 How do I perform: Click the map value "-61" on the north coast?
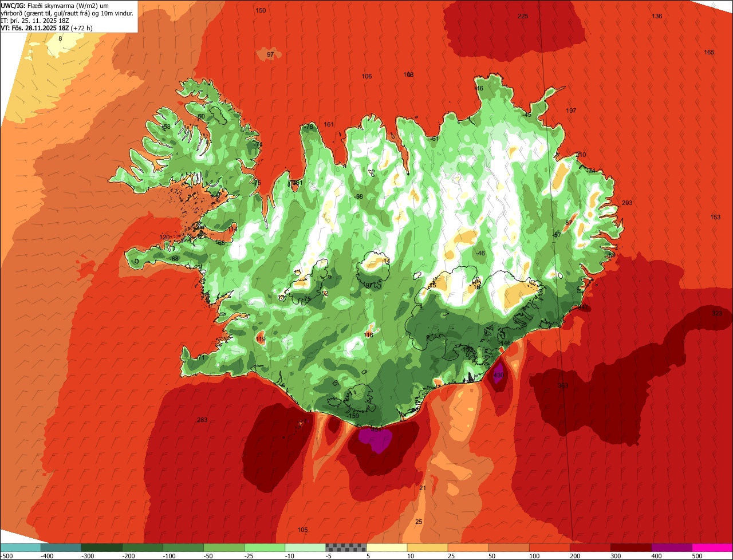click(x=434, y=139)
